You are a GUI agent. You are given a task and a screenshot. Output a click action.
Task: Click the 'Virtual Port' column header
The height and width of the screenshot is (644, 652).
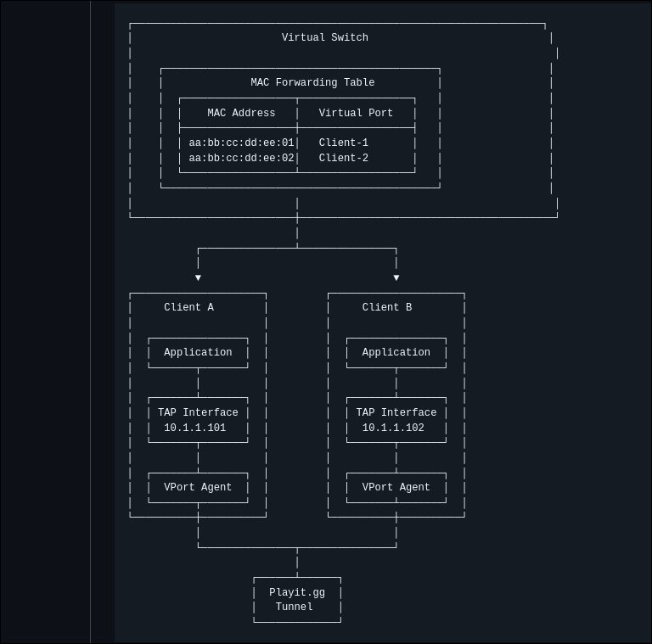point(356,113)
